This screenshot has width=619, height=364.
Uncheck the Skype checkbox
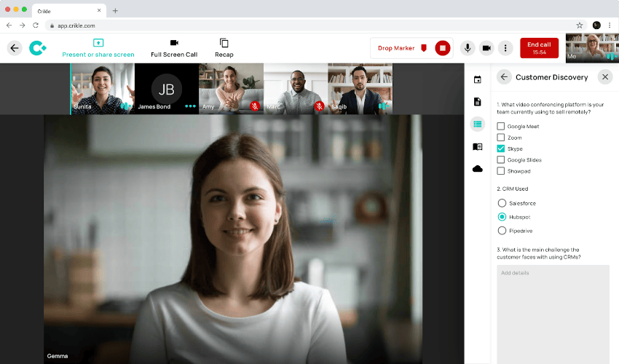(x=501, y=149)
